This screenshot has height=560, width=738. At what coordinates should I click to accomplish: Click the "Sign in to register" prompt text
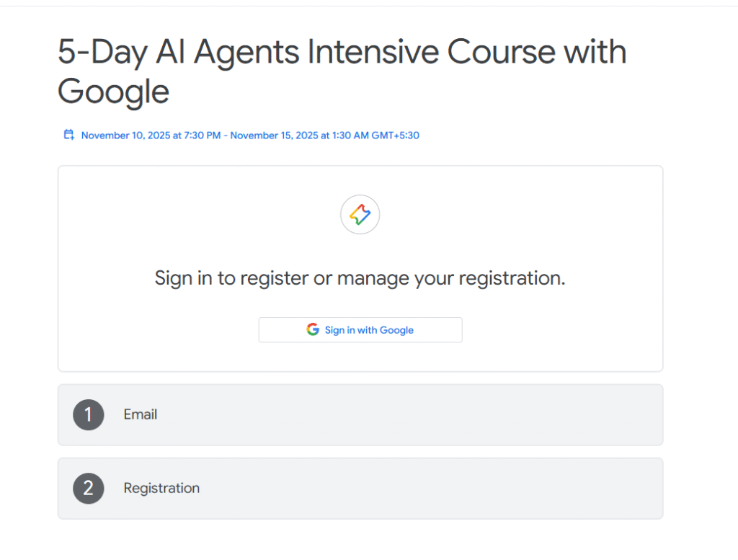click(x=360, y=278)
